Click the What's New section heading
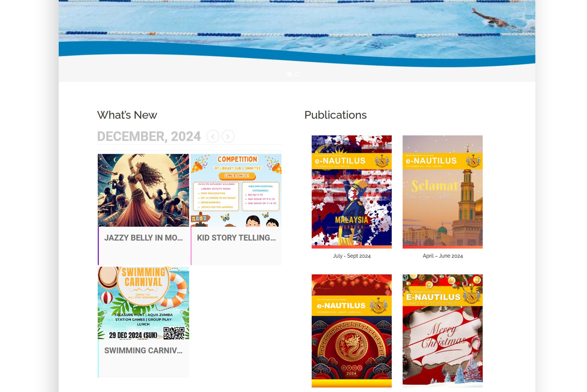Screen dimensions: 587x392 127,115
